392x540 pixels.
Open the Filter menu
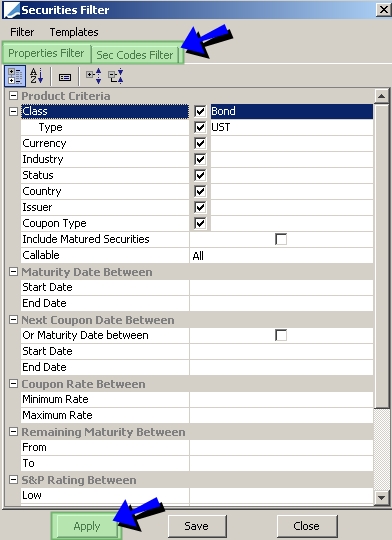point(22,32)
